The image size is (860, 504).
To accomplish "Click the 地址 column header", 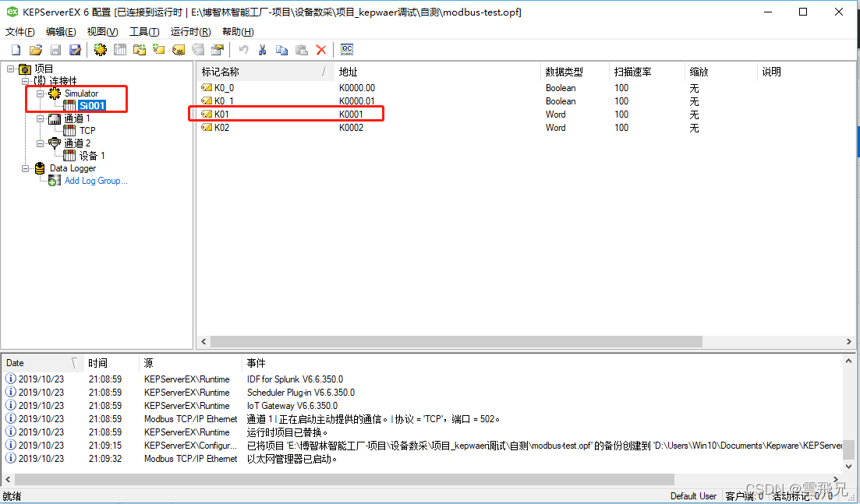I will click(x=437, y=72).
